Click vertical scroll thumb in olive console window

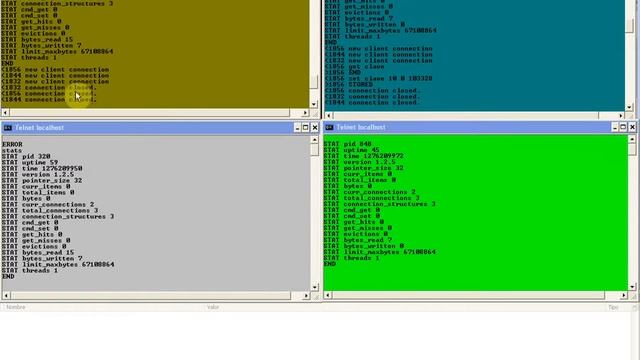pyautogui.click(x=314, y=82)
